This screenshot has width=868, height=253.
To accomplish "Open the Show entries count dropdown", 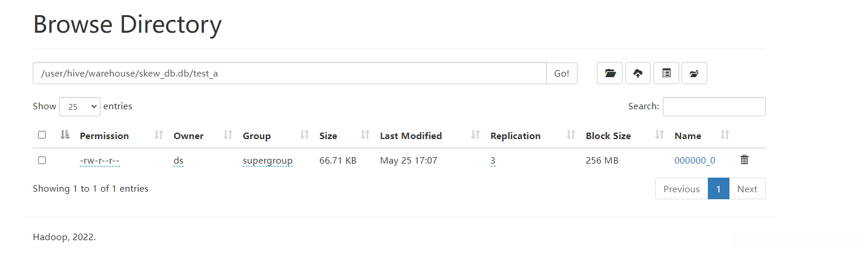I will pos(79,107).
